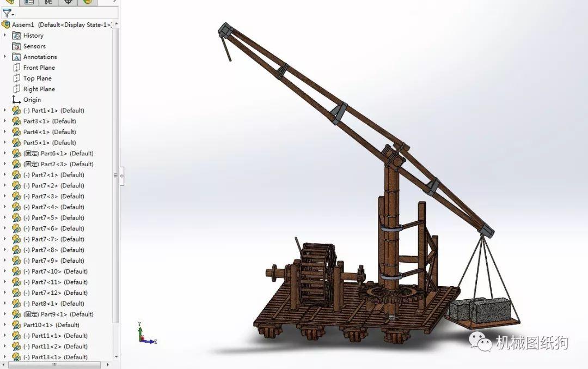Click the Origin item
Viewport: 588px width, 369px height.
30,99
